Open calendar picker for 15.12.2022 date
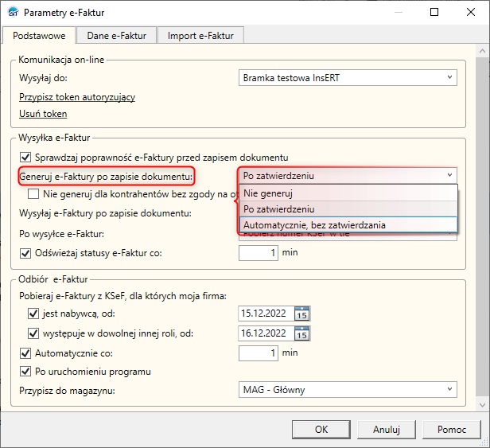The height and width of the screenshot is (448, 490). [x=301, y=313]
